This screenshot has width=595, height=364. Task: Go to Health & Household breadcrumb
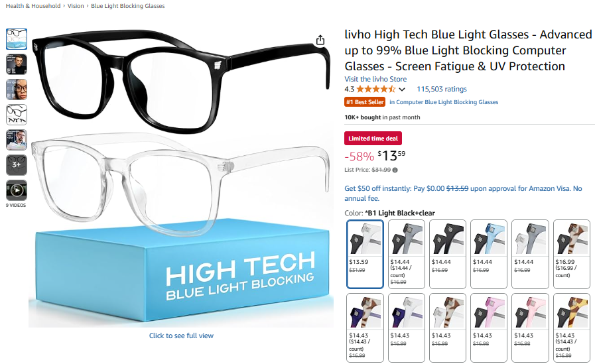[33, 6]
